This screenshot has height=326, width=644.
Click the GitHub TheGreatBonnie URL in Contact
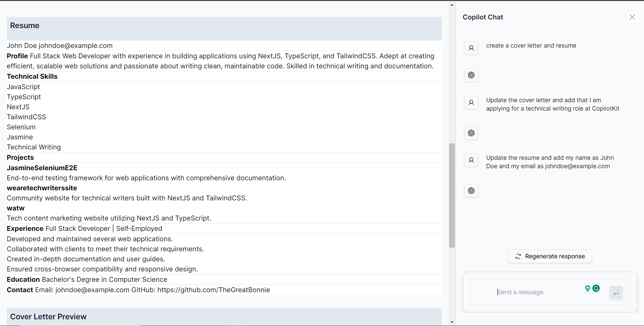click(214, 290)
